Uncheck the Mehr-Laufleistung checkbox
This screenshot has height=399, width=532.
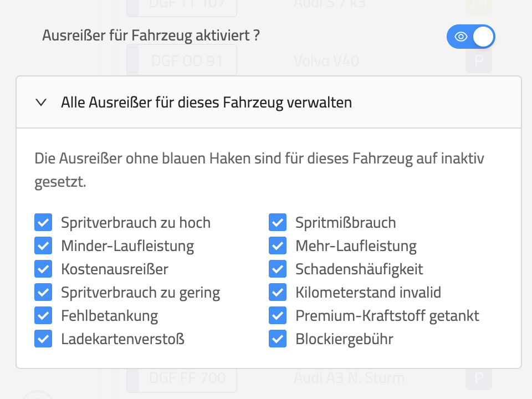pyautogui.click(x=278, y=245)
